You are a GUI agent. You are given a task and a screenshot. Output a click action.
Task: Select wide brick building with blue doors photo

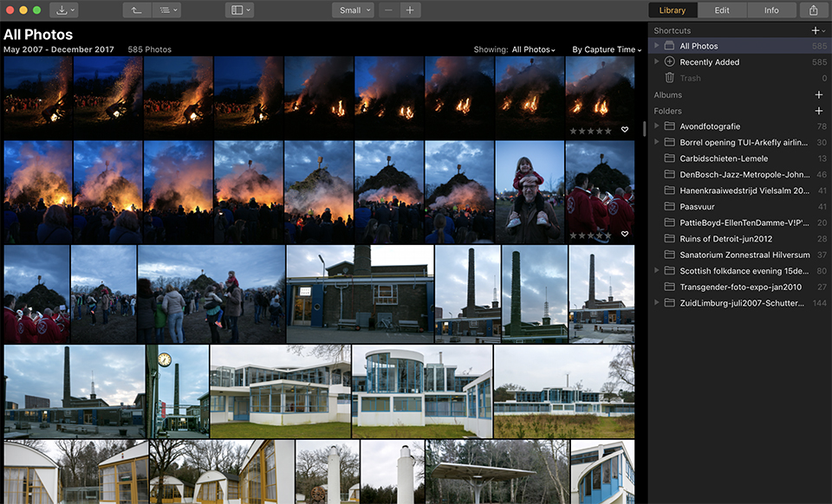tap(361, 294)
